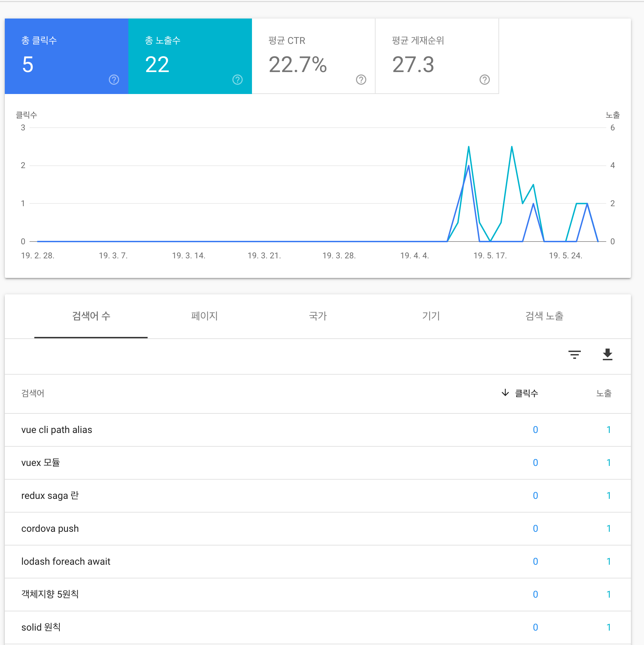644x645 pixels.
Task: Select the 'redux saga 란' query row
Action: click(x=318, y=496)
